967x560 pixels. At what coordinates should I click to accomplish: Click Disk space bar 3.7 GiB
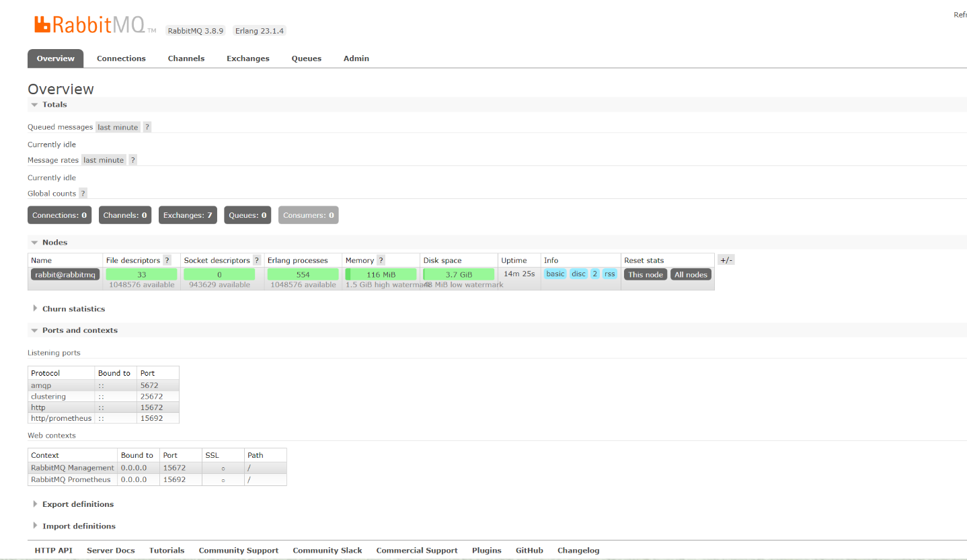pos(459,274)
